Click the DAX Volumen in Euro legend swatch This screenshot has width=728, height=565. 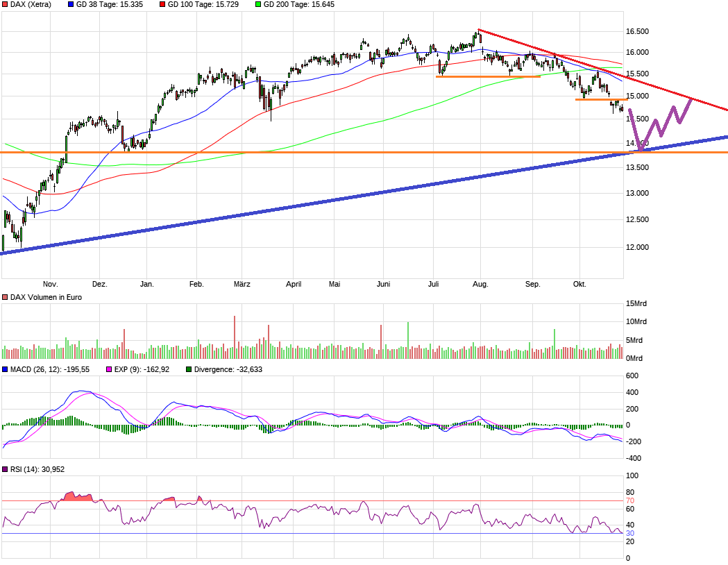pos(5,297)
